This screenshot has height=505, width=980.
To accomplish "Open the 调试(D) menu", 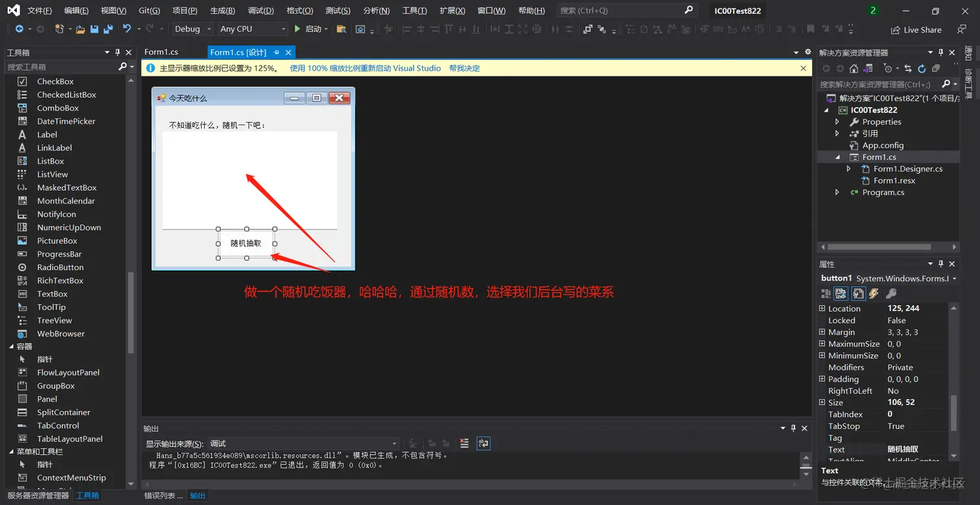I will click(261, 10).
